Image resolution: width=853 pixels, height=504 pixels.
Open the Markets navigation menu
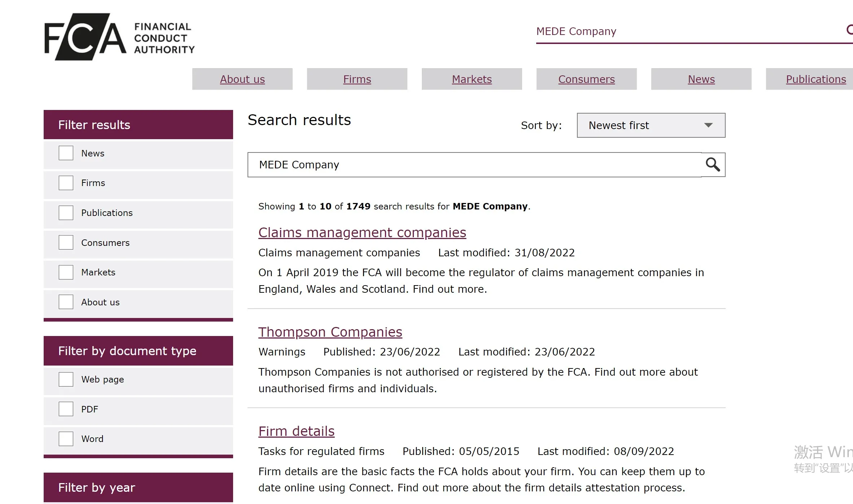coord(472,79)
